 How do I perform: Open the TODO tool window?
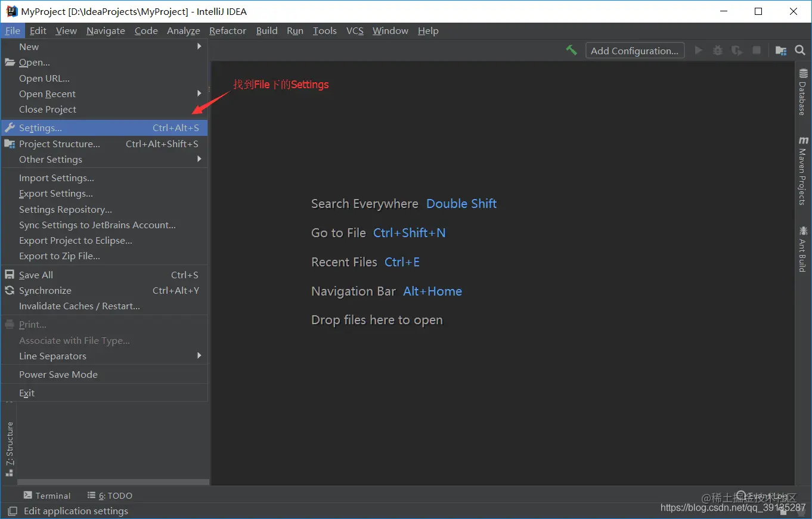tap(110, 495)
